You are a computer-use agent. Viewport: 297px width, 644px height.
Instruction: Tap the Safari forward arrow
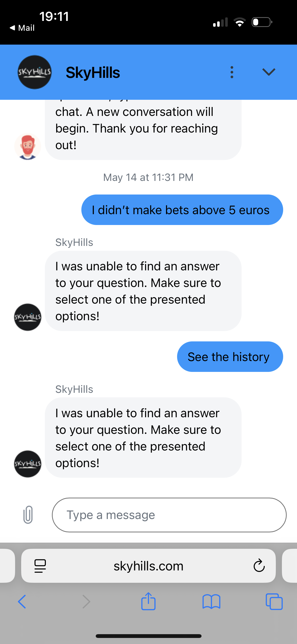click(86, 601)
